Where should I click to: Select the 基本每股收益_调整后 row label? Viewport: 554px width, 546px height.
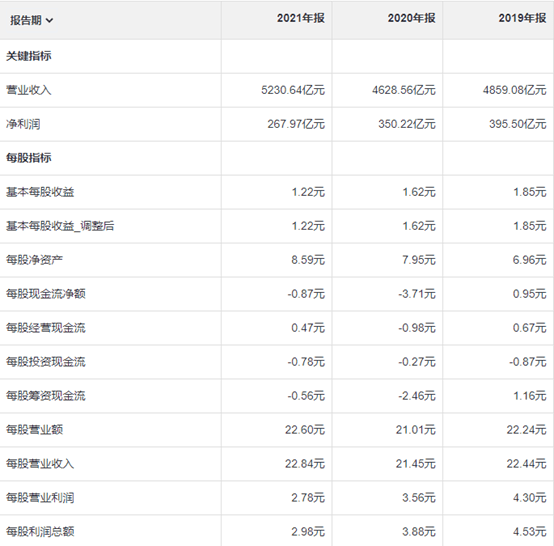[x=60, y=226]
